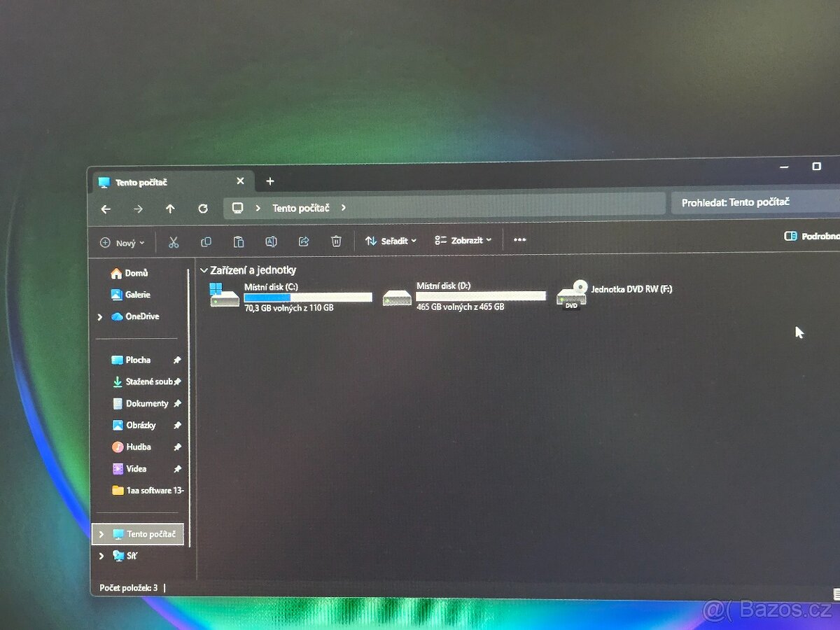Switch to the Tento počítač tab
Viewport: 840px width, 630px height.
coord(140,182)
